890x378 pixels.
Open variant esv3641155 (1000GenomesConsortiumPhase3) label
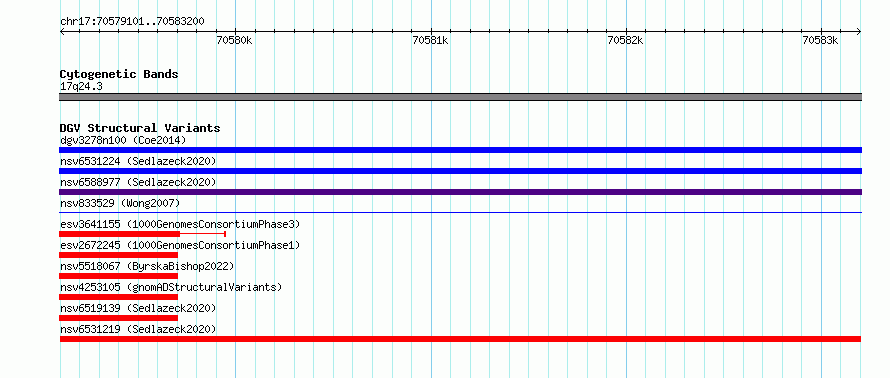point(180,224)
